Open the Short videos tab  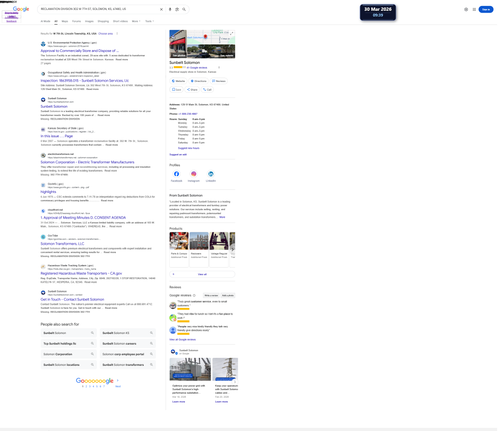click(120, 21)
